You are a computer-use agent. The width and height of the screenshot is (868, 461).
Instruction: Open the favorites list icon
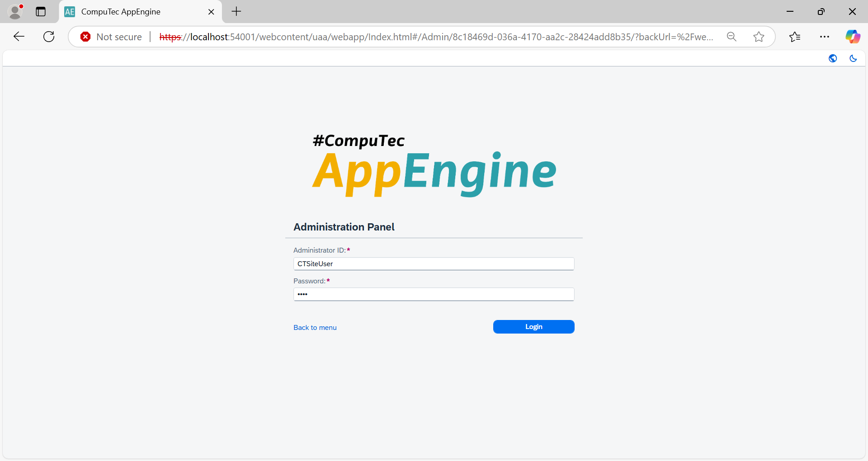(795, 37)
